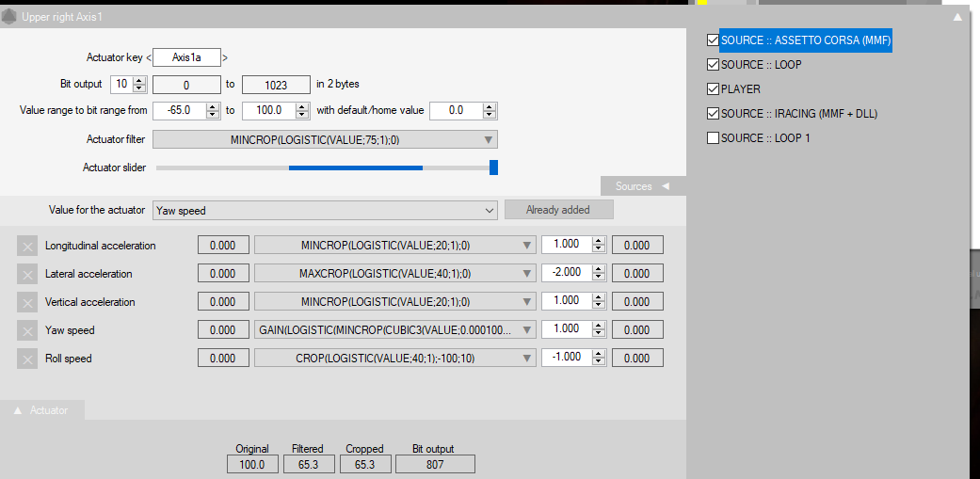Open Lateral acceleration filter dropdown

pyautogui.click(x=394, y=274)
